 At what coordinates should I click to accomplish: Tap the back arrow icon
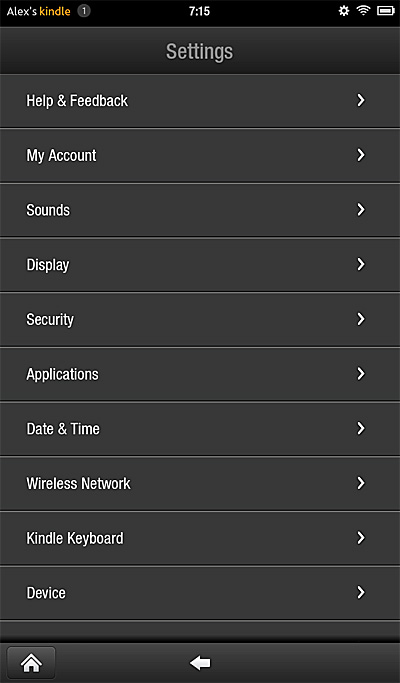click(x=200, y=663)
